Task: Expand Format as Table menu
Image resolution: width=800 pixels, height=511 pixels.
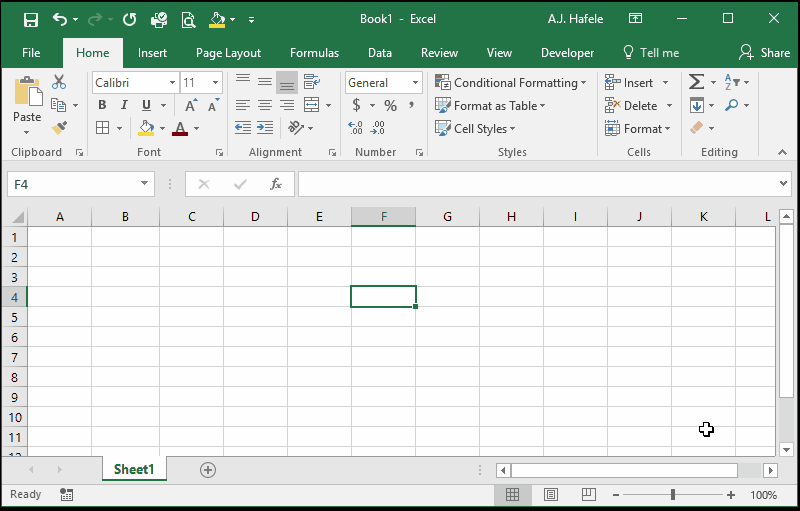Action: (490, 106)
